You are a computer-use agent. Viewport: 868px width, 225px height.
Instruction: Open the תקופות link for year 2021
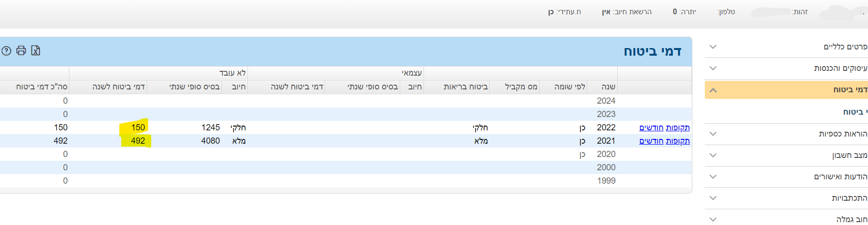[678, 141]
